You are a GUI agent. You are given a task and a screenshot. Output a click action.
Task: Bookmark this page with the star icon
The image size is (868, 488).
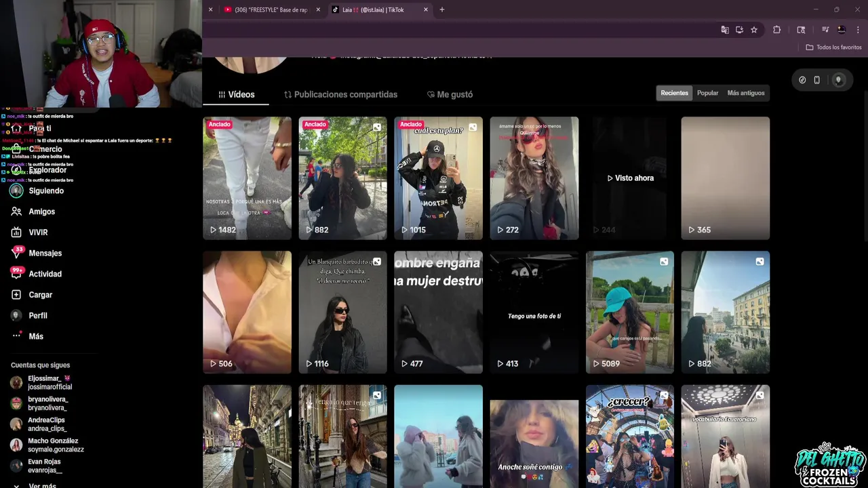coord(754,30)
